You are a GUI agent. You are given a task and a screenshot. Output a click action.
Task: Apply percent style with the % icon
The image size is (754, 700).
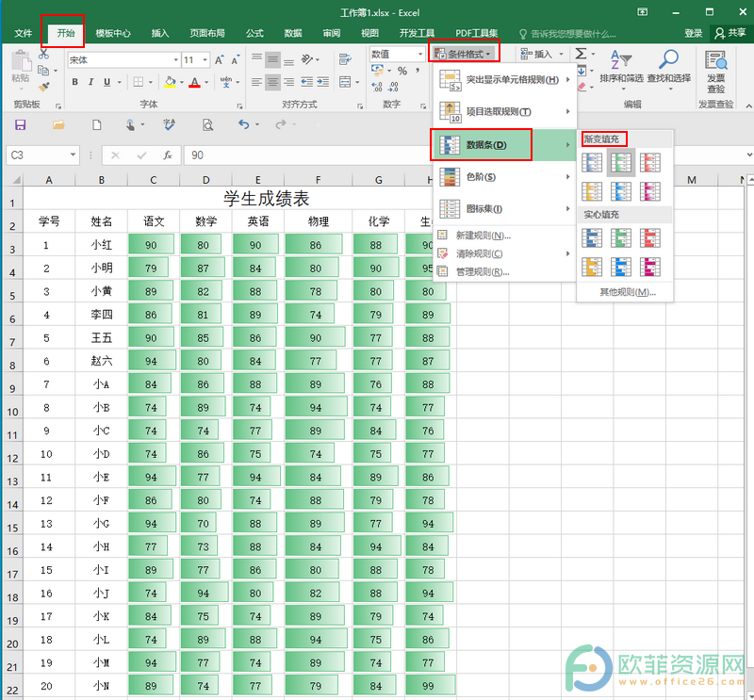[x=402, y=72]
